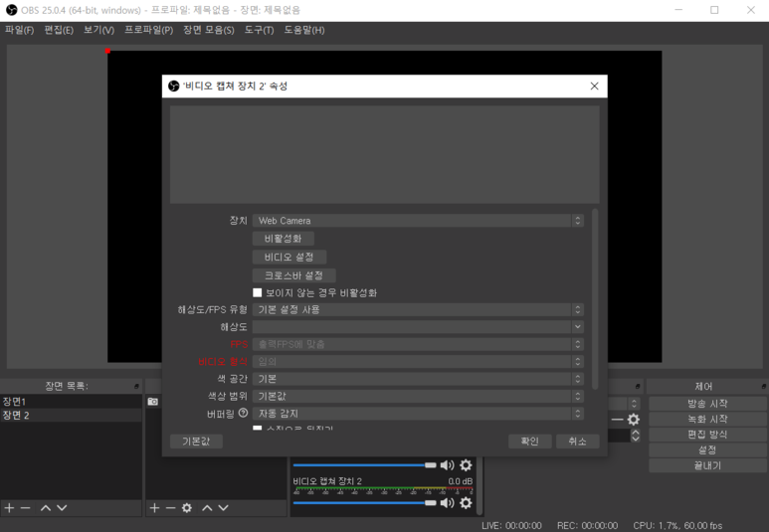Pop out the 장면 목록 dock panel
The height and width of the screenshot is (532, 769).
(x=136, y=387)
